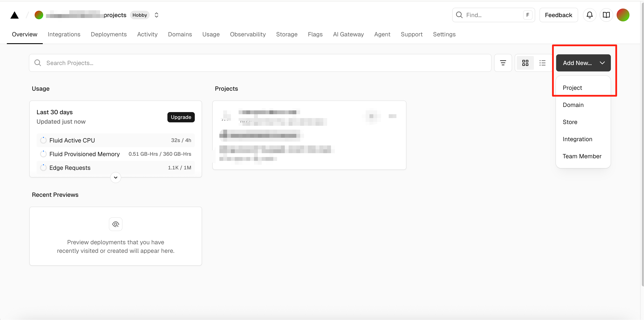Click the eye icon in Recent Previews
Screen dimensions: 644x320
coord(115,224)
